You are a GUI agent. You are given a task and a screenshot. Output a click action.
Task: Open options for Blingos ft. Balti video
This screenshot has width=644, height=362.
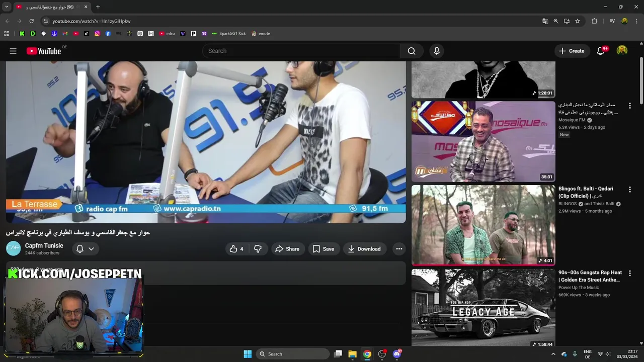click(629, 190)
